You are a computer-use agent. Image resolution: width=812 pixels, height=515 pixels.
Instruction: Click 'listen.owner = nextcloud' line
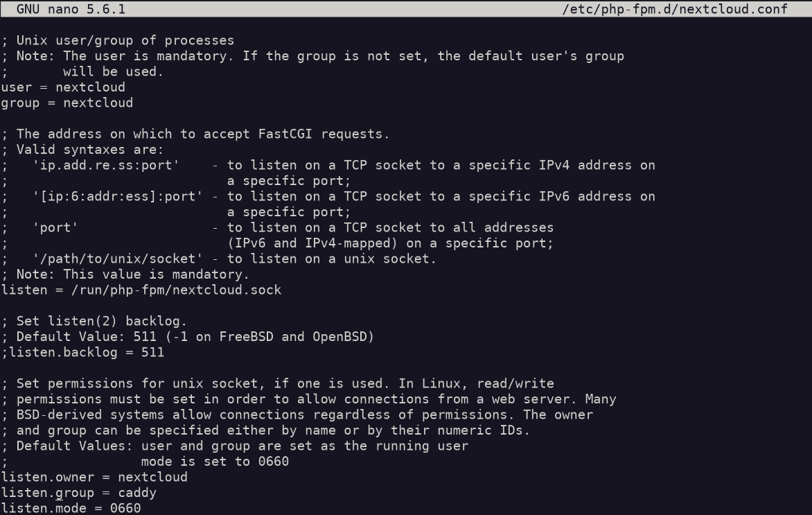click(94, 477)
